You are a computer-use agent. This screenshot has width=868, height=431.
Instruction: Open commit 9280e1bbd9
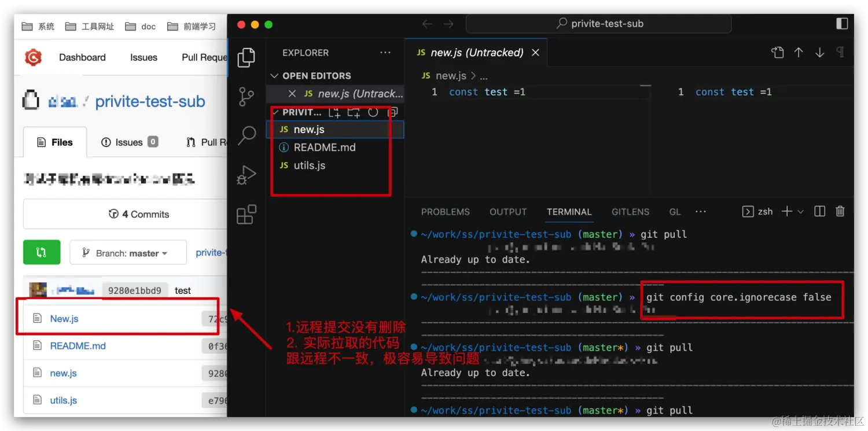coord(135,290)
